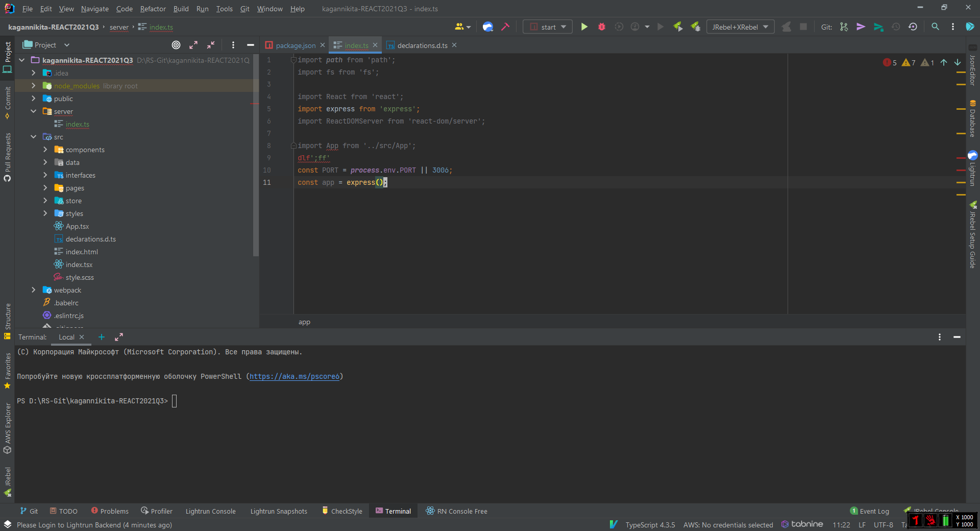Open the start run configuration dropdown
980x531 pixels.
[x=548, y=27]
